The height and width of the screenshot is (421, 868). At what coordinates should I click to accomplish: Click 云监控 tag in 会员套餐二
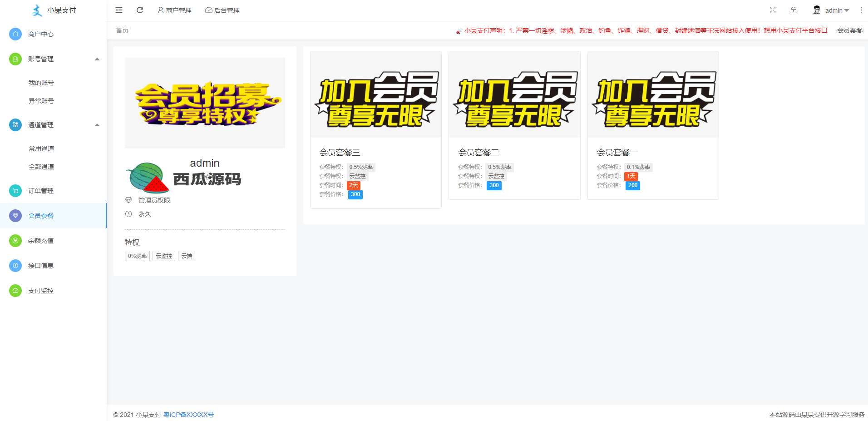coord(497,176)
